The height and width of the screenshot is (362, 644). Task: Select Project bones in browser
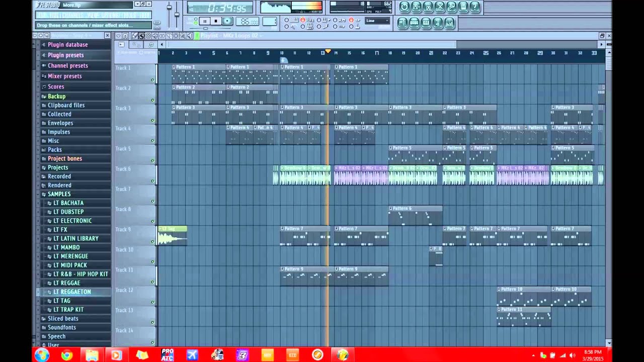(x=65, y=158)
